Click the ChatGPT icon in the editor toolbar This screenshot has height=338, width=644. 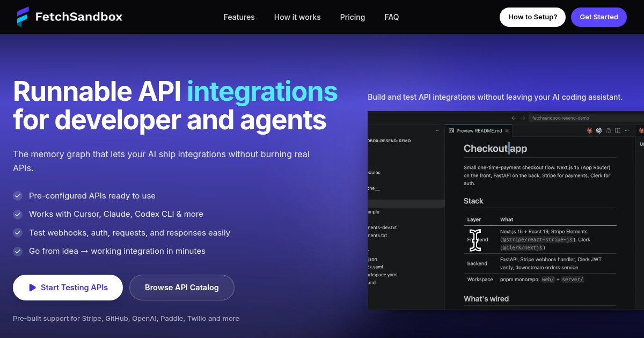pyautogui.click(x=599, y=130)
